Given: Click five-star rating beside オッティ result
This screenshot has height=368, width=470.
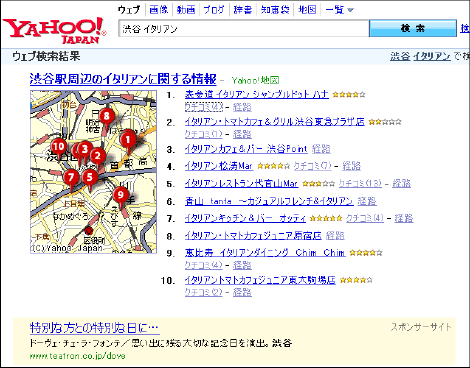Looking at the screenshot, I should (326, 219).
